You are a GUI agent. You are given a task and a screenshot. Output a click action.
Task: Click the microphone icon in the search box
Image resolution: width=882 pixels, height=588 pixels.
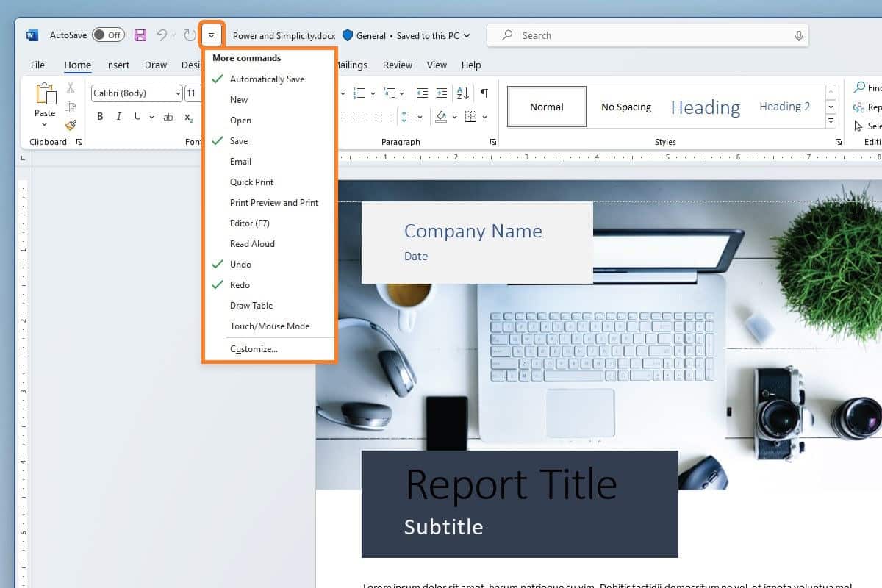(x=798, y=35)
